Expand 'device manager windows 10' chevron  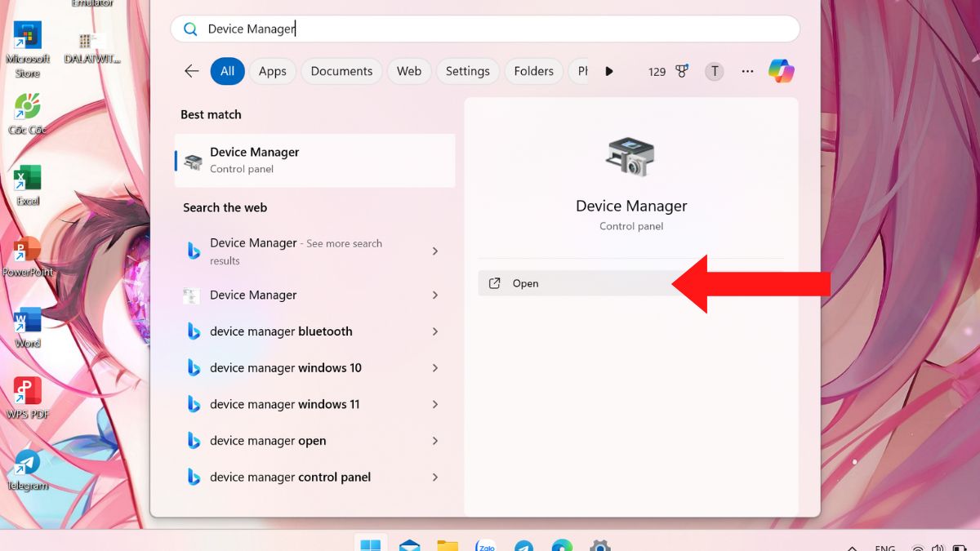tap(435, 368)
